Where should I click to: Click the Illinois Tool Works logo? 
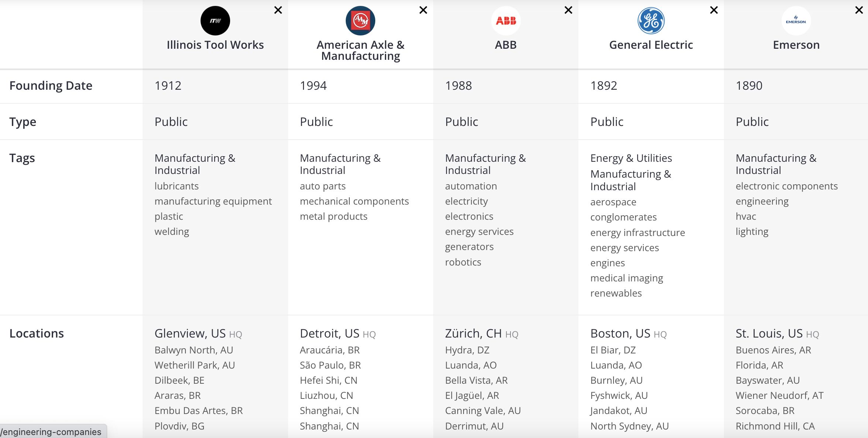point(215,21)
